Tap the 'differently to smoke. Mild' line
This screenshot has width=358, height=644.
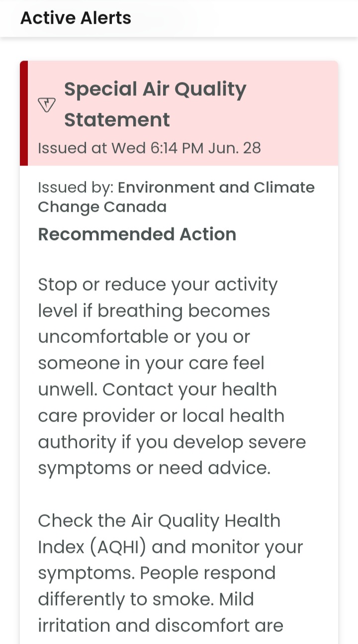(146, 599)
